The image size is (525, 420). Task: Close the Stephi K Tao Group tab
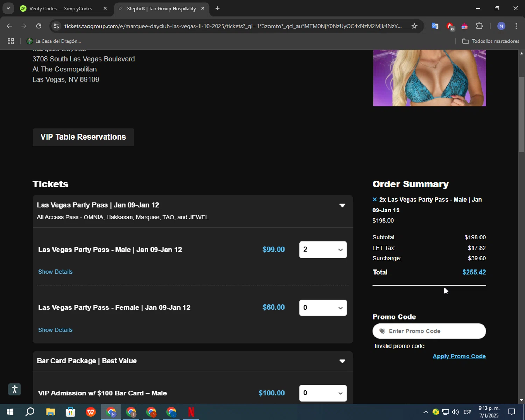[x=203, y=8]
